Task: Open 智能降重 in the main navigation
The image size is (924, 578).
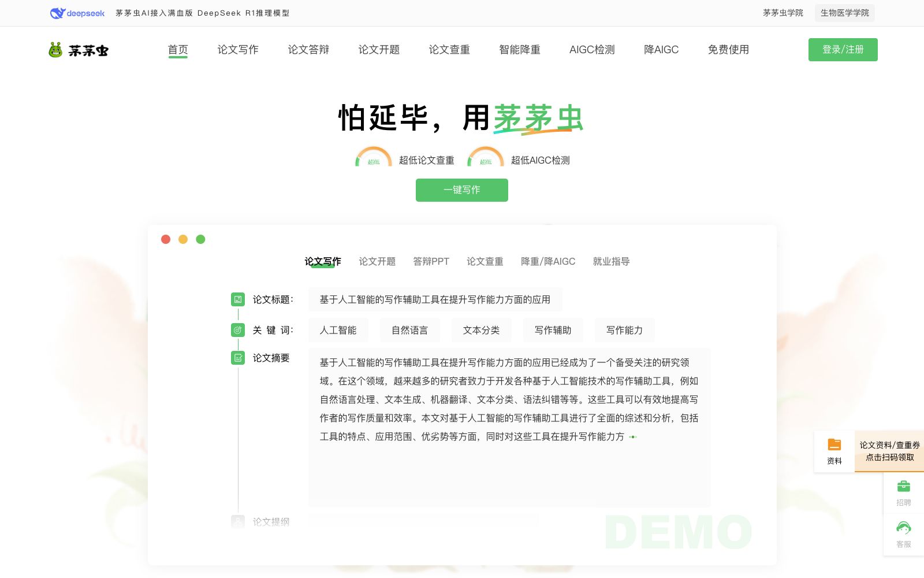Action: coord(520,50)
